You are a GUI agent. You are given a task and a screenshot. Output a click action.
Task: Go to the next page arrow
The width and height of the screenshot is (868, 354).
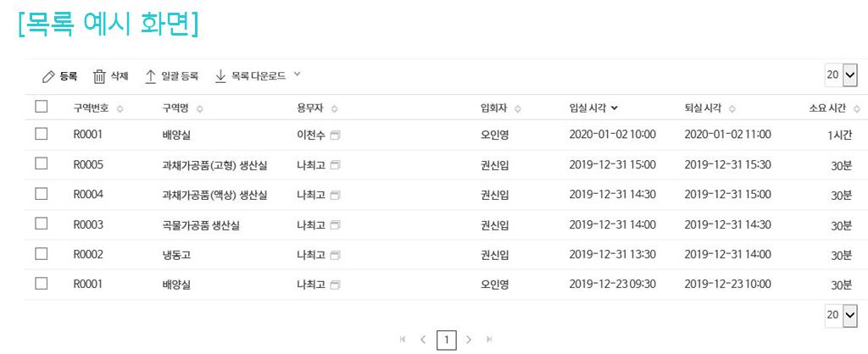coord(469,340)
